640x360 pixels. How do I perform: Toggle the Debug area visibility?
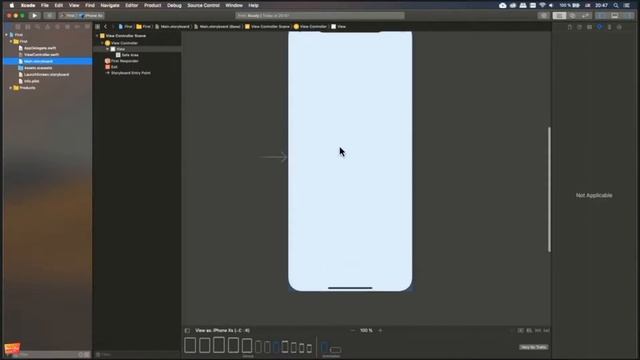coord(615,16)
